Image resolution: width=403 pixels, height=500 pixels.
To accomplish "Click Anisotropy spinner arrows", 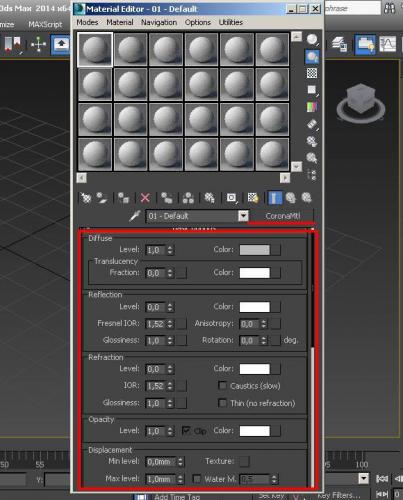I will coord(264,323).
